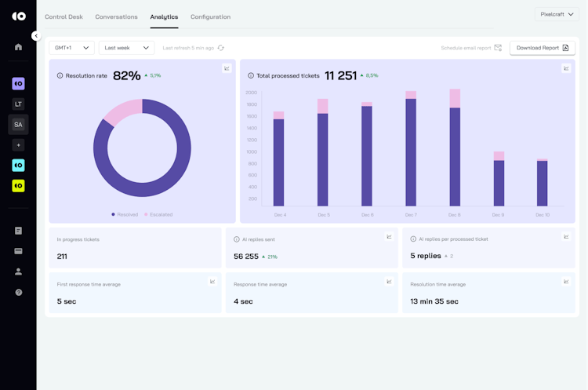
Task: Click the Download Report button
Action: coord(543,48)
